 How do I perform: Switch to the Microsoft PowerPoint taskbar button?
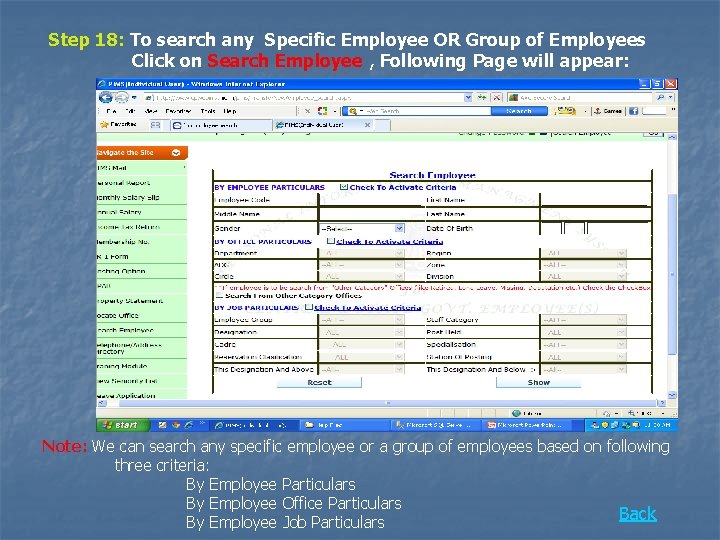click(528, 425)
